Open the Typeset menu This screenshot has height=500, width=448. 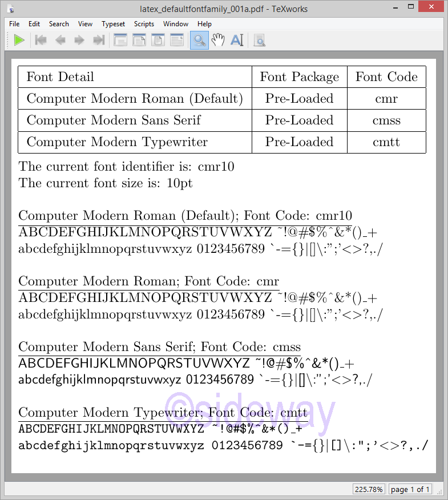click(113, 24)
